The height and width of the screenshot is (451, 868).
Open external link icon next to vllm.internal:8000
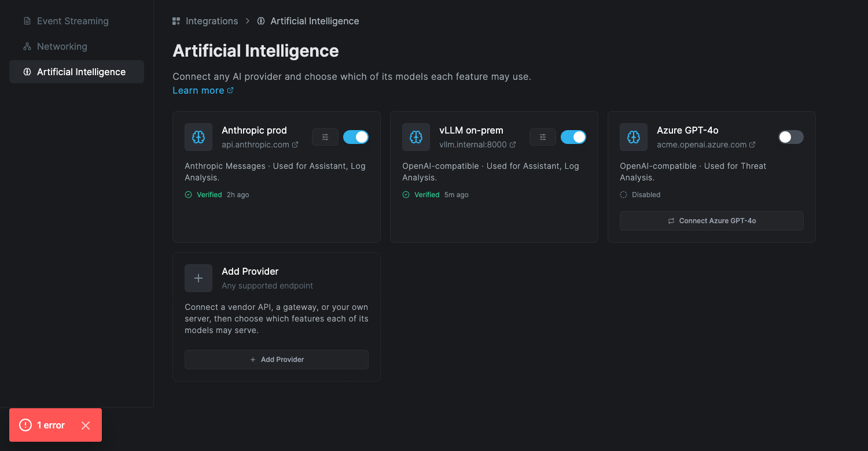pos(513,145)
